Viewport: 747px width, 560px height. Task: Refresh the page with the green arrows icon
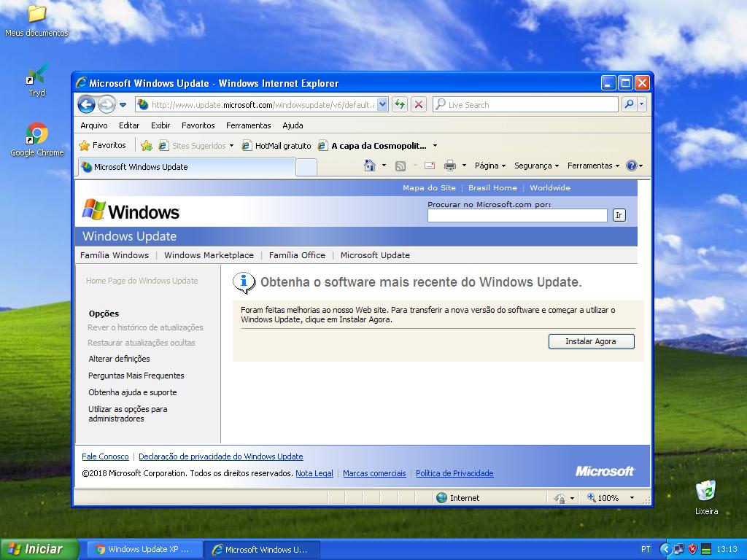pyautogui.click(x=400, y=105)
